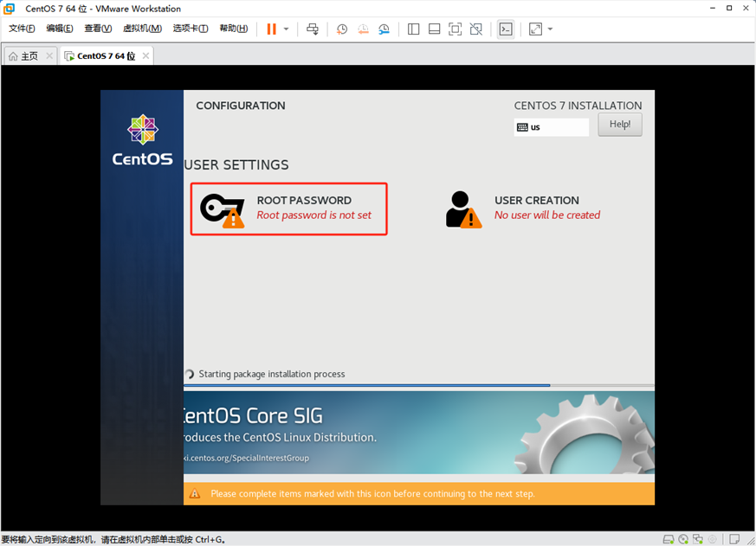Enter full screen mode via toolbar icon
The width and height of the screenshot is (756, 546).
click(455, 29)
